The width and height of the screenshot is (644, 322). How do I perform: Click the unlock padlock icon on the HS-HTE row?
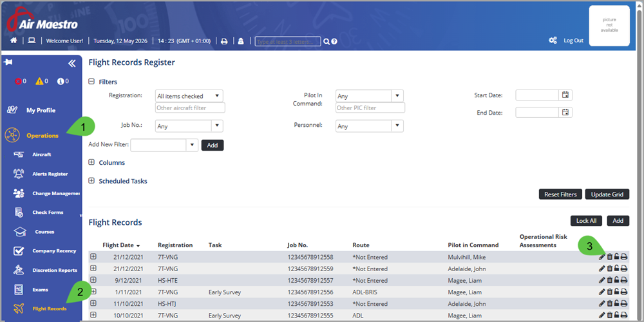tap(616, 280)
